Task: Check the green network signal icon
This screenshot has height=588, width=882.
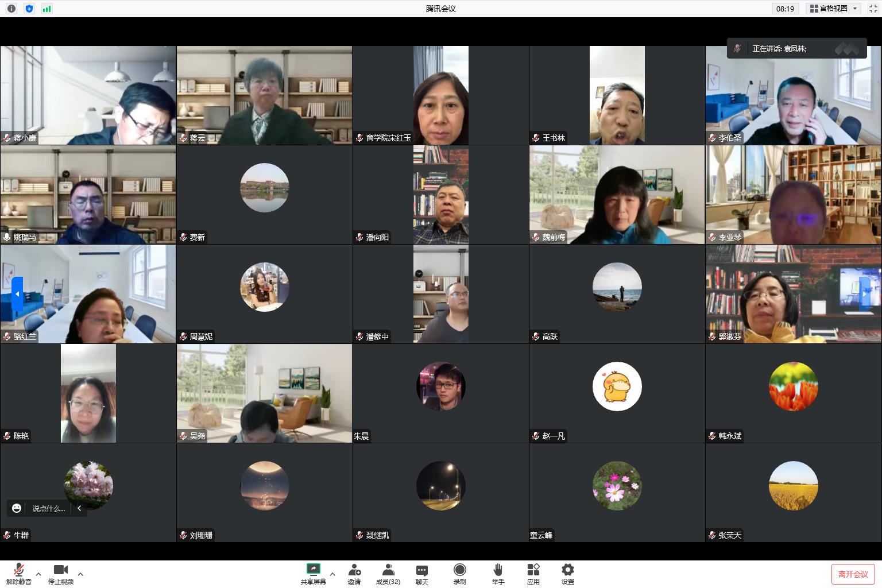Action: coord(47,9)
